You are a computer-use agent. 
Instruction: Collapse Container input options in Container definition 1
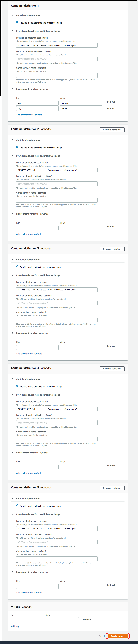click(x=12, y=15)
